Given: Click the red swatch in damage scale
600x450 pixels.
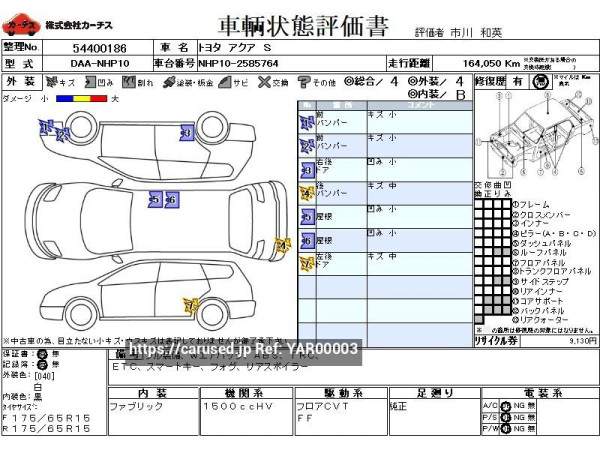Looking at the screenshot, I should click(x=99, y=99).
